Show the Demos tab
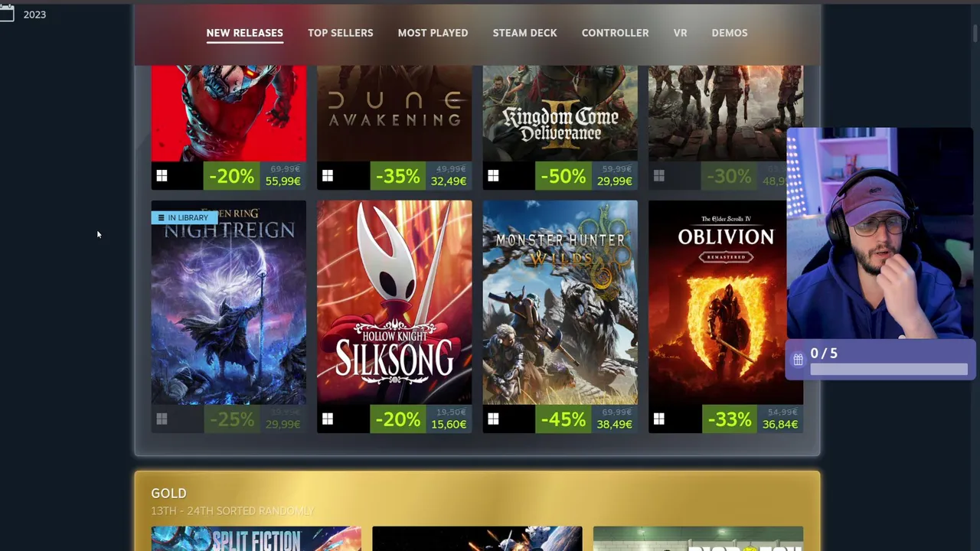 click(x=730, y=33)
